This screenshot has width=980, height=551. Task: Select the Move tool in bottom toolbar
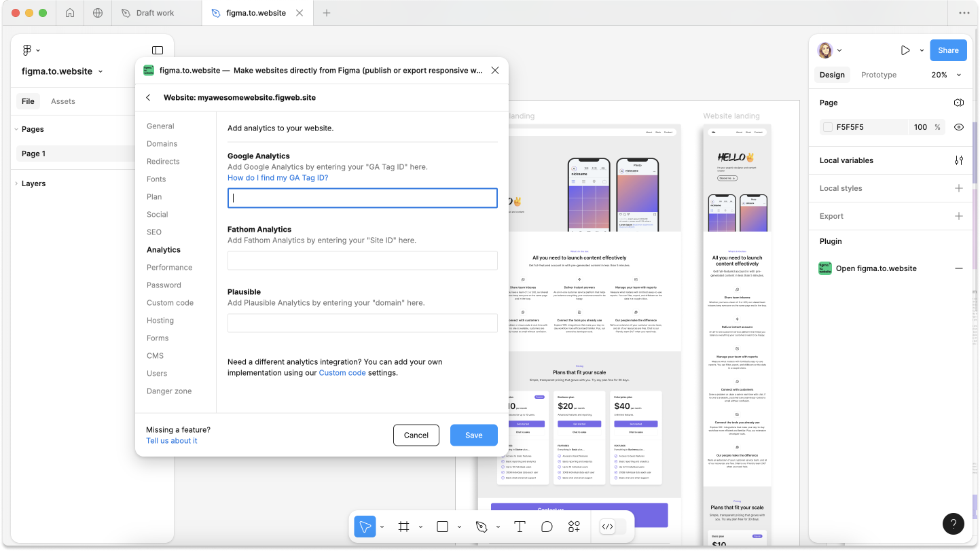365,527
